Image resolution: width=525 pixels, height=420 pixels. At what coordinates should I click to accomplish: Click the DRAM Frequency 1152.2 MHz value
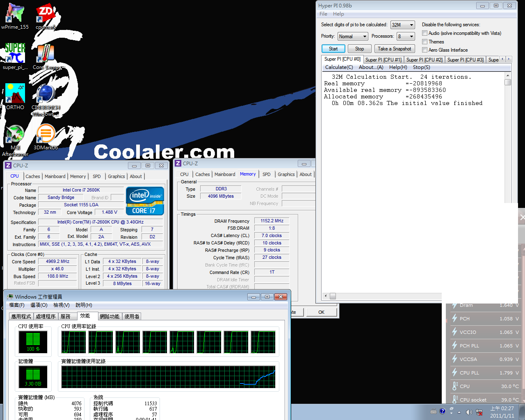[x=272, y=221]
